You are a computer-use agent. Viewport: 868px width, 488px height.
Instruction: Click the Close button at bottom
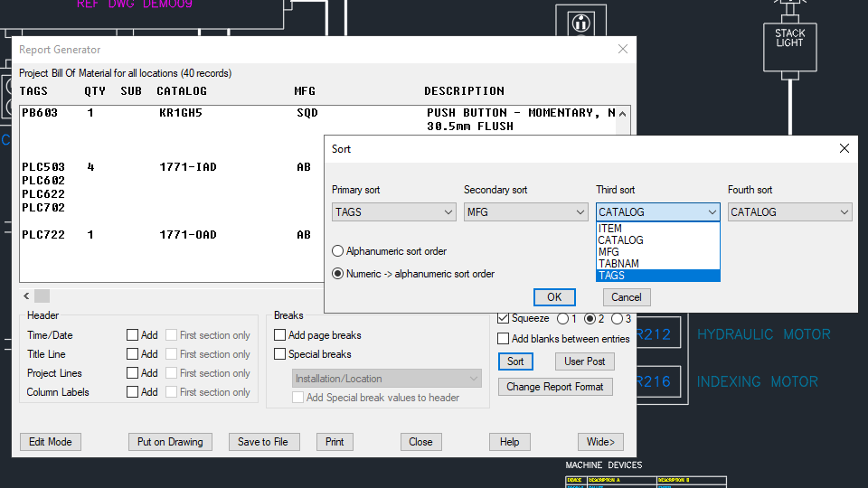[x=420, y=442]
